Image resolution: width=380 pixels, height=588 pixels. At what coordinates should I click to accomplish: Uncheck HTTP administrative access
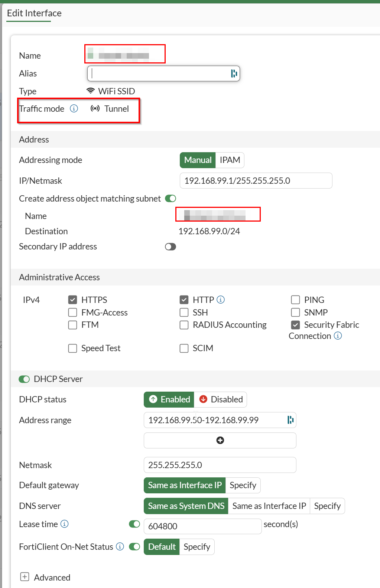[184, 300]
